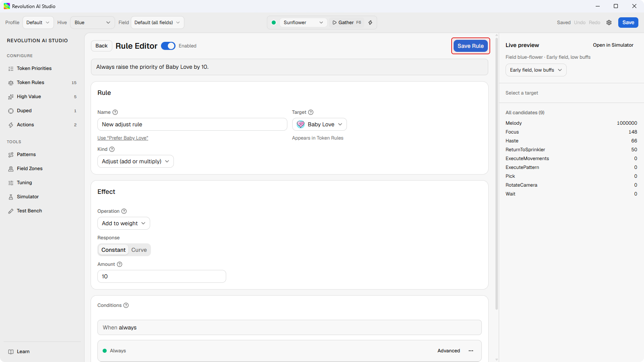
Task: Open Early field, low buffs preview dropdown
Action: click(x=536, y=70)
